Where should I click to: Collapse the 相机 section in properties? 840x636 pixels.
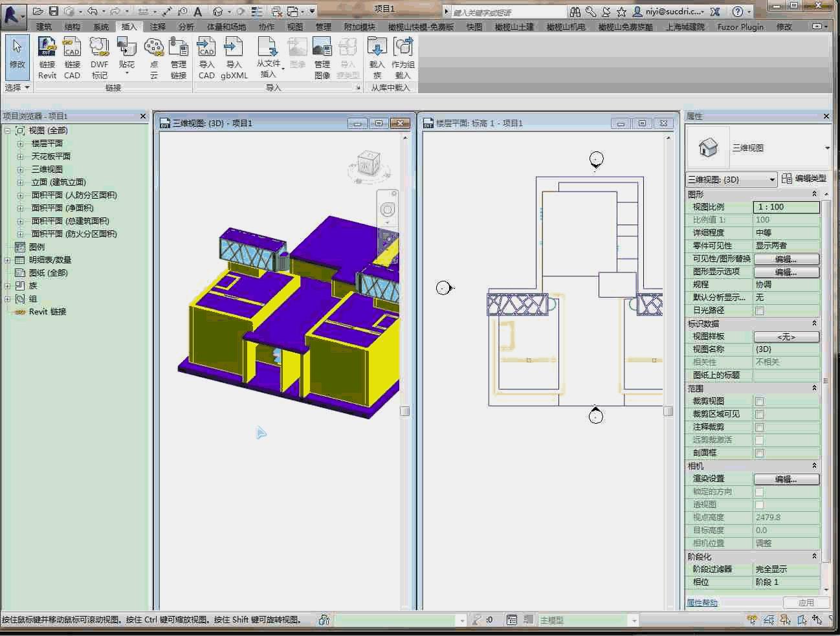pyautogui.click(x=814, y=465)
